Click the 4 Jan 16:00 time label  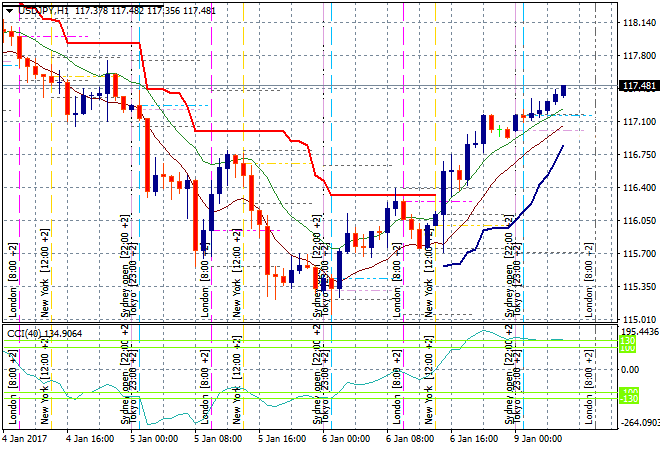90,439
